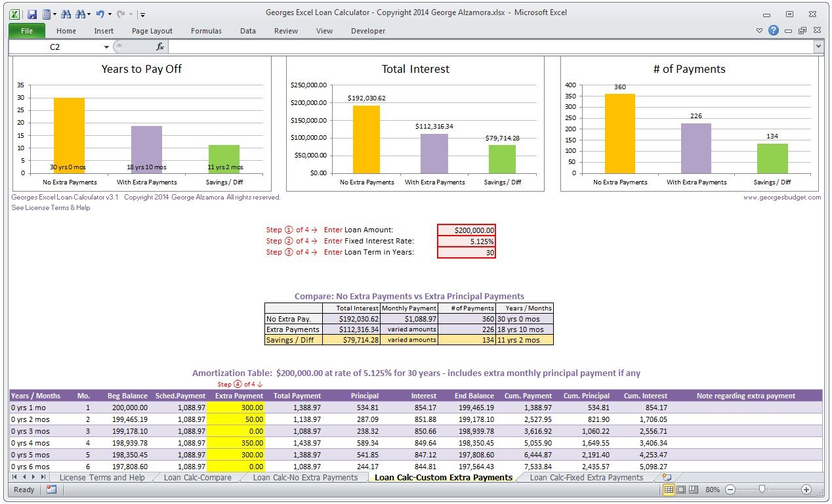Click the Save icon in Quick Access Toolbar
The image size is (832, 504).
[31, 14]
